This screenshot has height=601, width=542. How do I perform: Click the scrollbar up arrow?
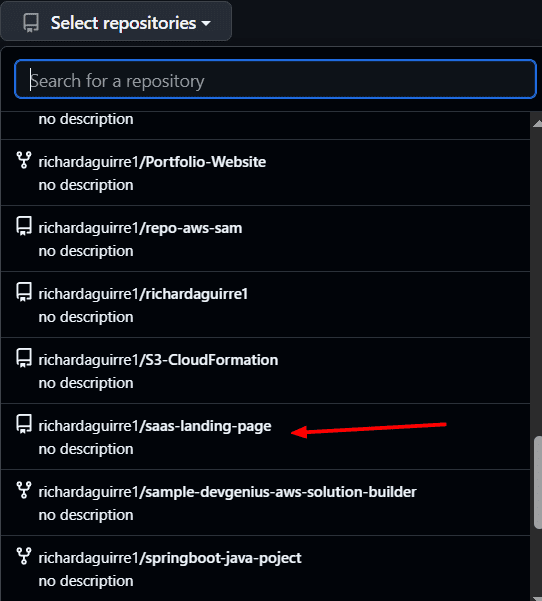[538, 123]
